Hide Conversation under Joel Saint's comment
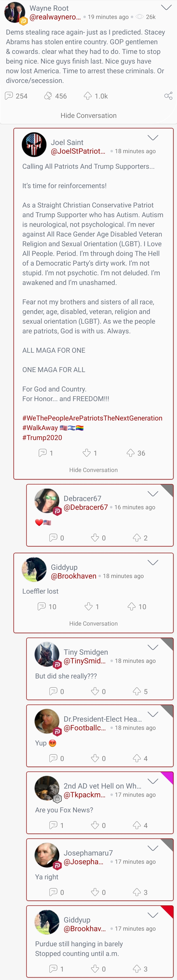The image size is (177, 980). tap(93, 470)
